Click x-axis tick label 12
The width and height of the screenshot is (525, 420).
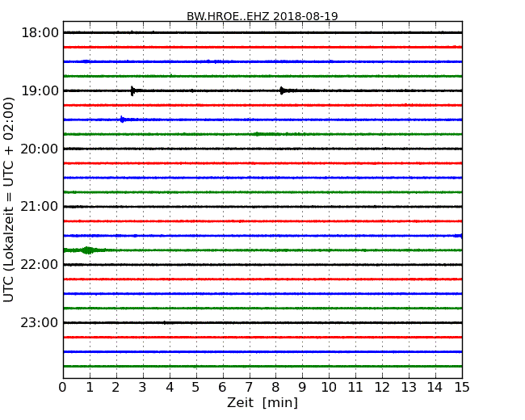pyautogui.click(x=382, y=388)
